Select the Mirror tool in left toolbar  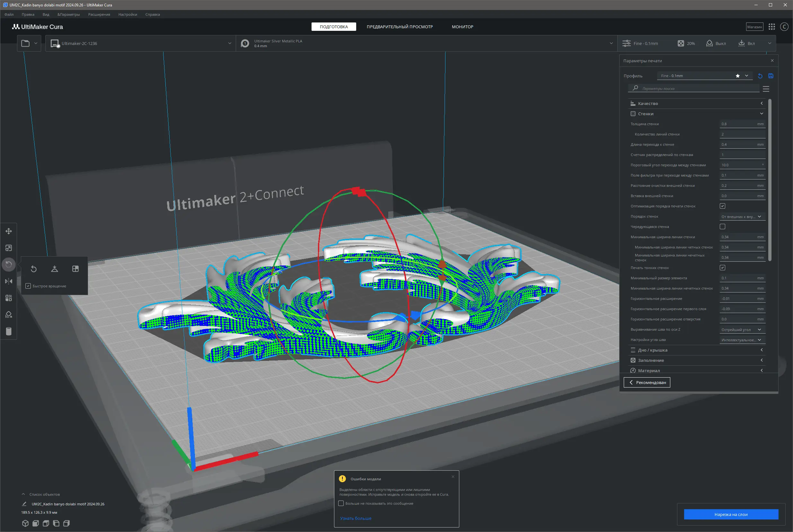pyautogui.click(x=9, y=281)
